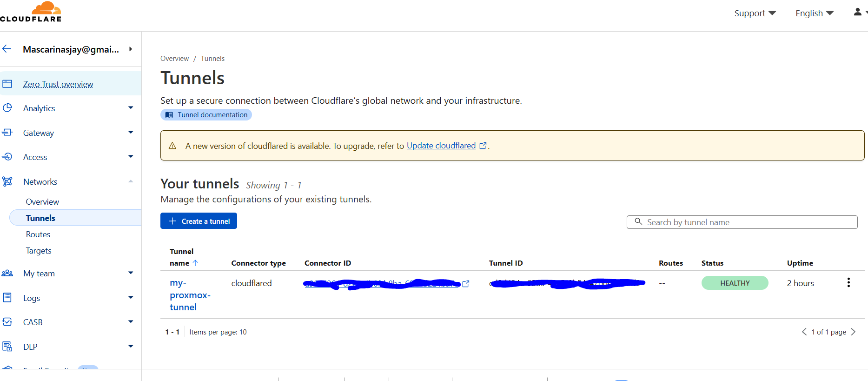868x381 pixels.
Task: Click Overview in the breadcrumb
Action: [174, 59]
